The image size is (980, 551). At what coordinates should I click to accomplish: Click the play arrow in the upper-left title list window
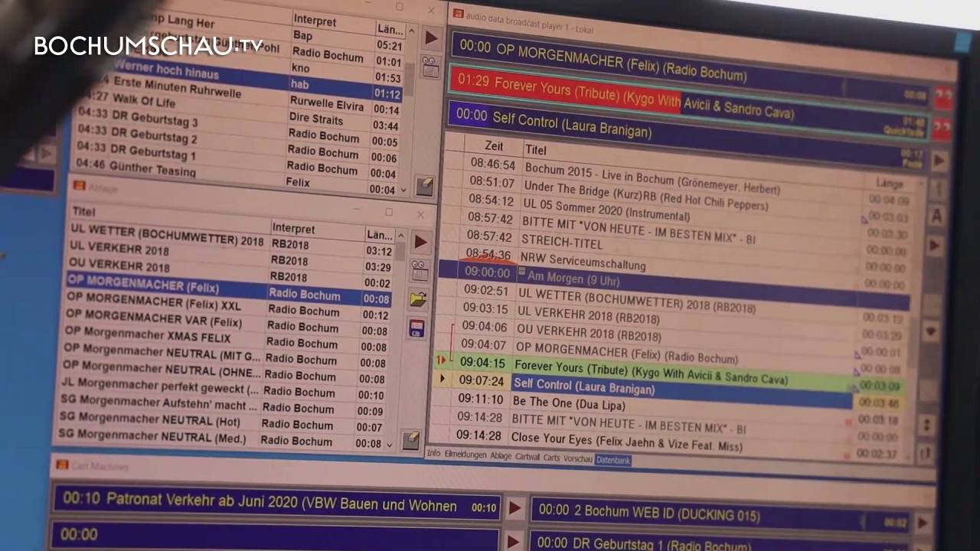(x=431, y=37)
